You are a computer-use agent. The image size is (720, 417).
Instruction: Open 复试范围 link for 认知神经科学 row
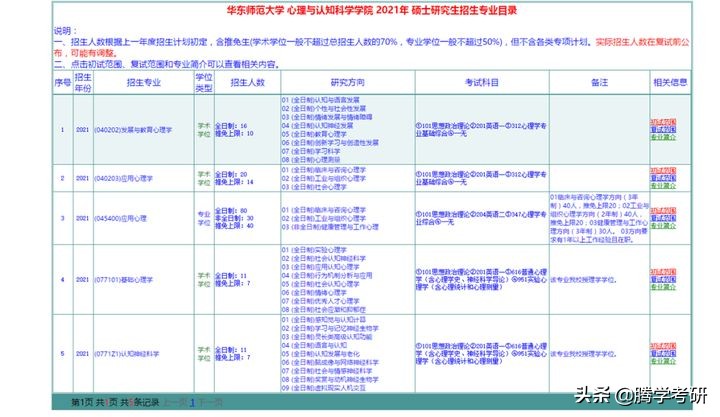click(663, 354)
